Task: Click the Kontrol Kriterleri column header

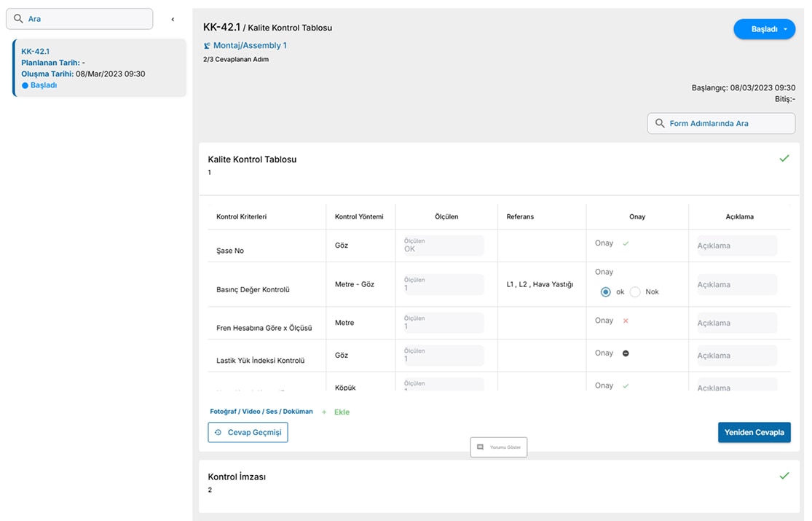Action: click(x=241, y=216)
